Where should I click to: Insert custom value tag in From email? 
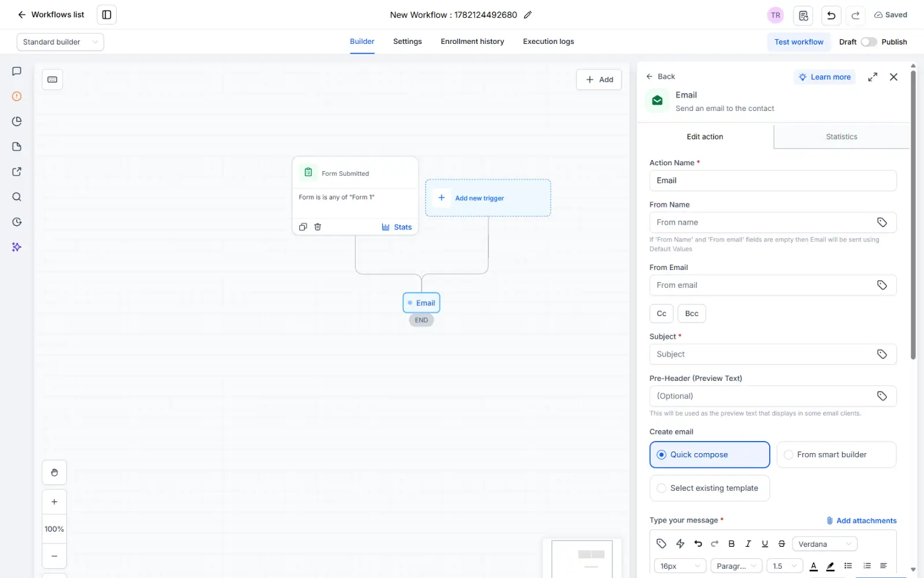882,285
